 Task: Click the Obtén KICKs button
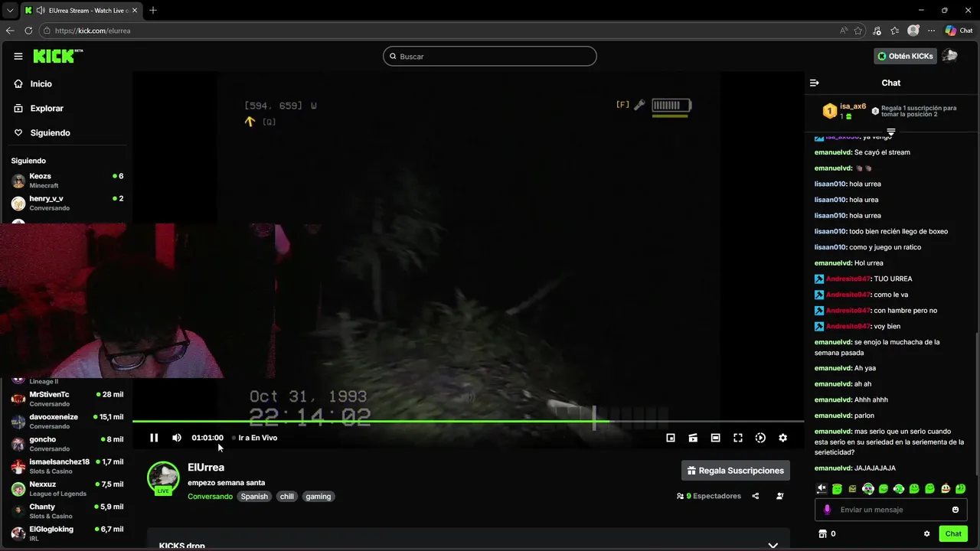click(x=906, y=56)
